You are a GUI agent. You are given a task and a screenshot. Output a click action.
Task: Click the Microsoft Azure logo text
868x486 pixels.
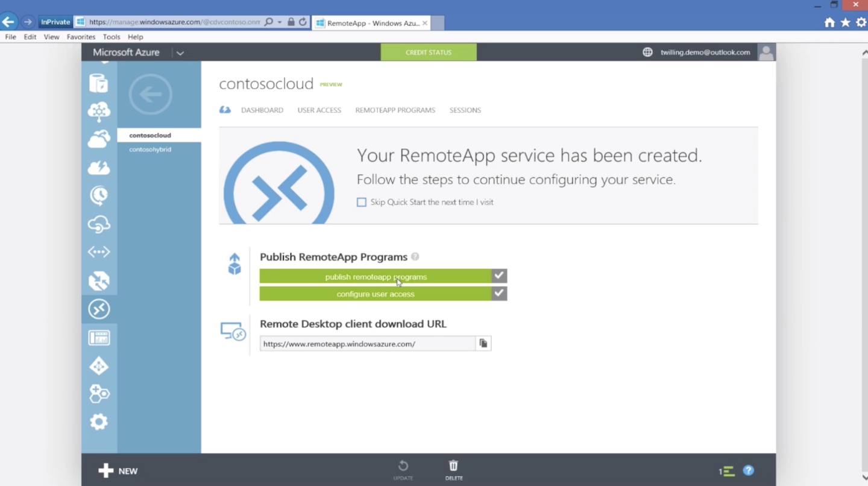coord(126,52)
